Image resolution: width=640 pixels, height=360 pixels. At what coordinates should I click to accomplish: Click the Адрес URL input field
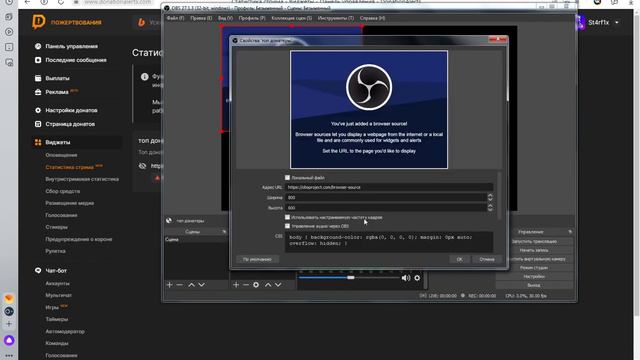point(389,187)
